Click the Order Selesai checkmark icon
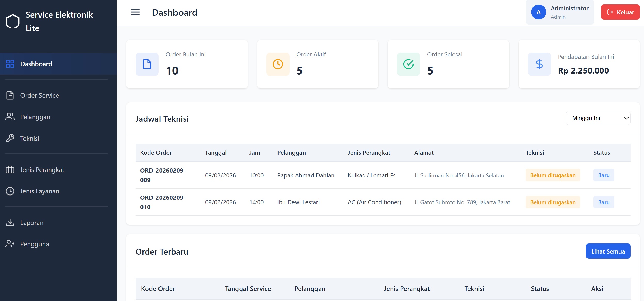The width and height of the screenshot is (644, 301). [408, 64]
